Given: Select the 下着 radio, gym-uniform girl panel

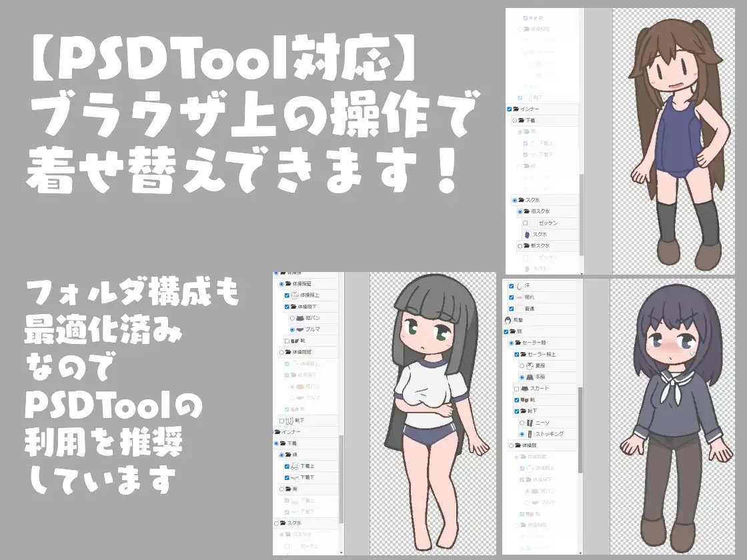Looking at the screenshot, I should [x=276, y=443].
